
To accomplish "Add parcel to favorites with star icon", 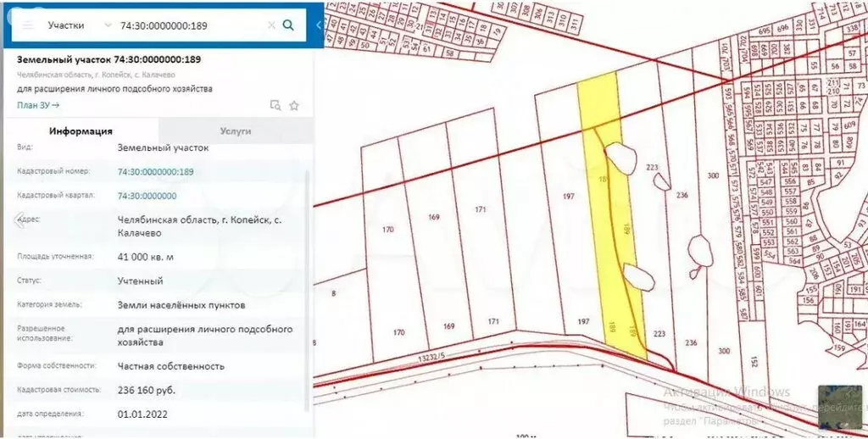I will (294, 106).
